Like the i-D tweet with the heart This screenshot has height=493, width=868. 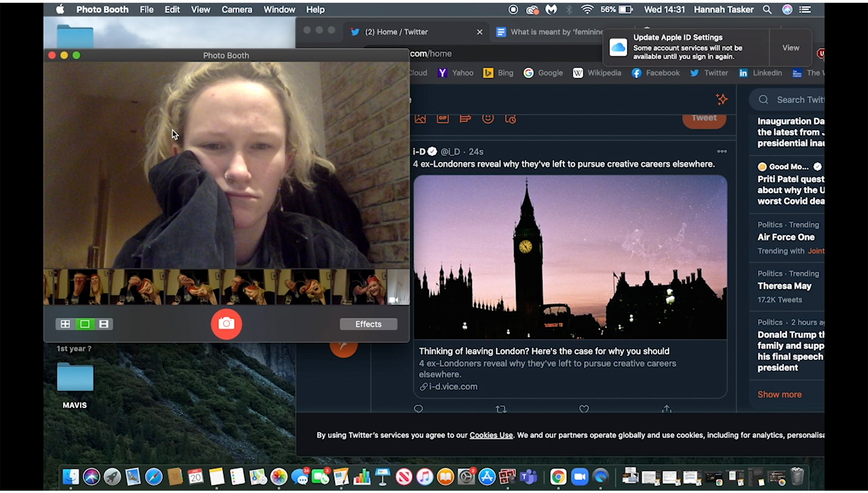pyautogui.click(x=584, y=409)
